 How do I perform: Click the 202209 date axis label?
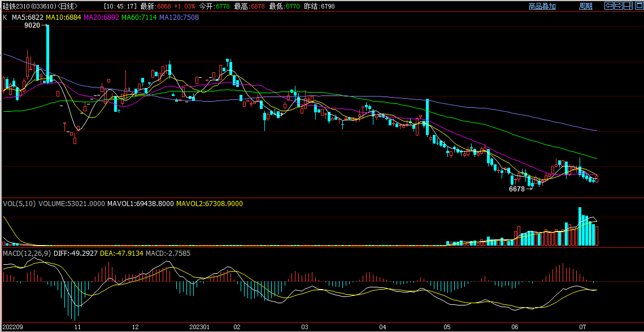click(x=13, y=327)
